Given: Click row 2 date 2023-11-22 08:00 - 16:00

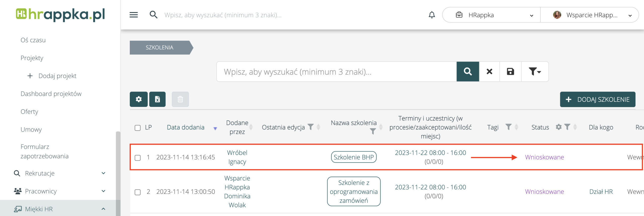Looking at the screenshot, I should coord(430,187).
